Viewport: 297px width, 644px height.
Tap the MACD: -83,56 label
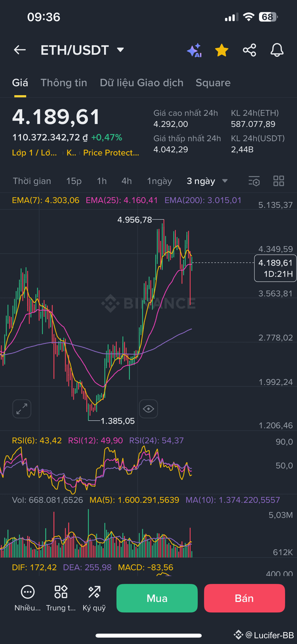click(146, 567)
